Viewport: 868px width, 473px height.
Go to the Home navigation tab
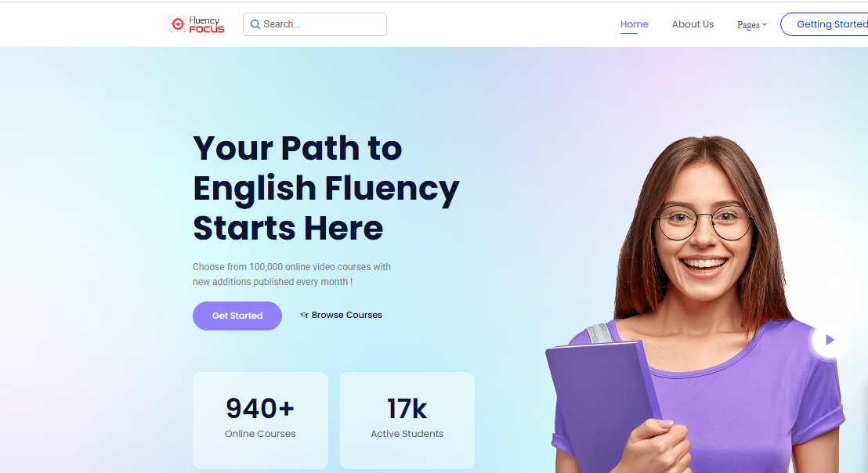635,24
